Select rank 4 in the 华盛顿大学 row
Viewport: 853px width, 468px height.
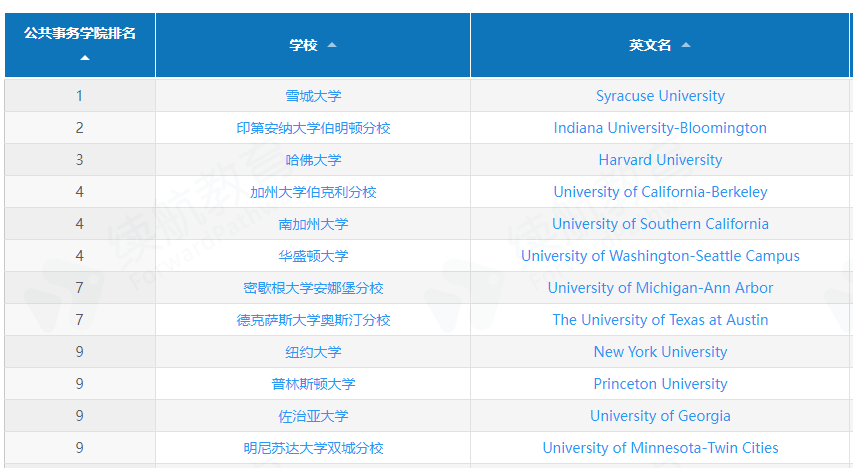(79, 256)
